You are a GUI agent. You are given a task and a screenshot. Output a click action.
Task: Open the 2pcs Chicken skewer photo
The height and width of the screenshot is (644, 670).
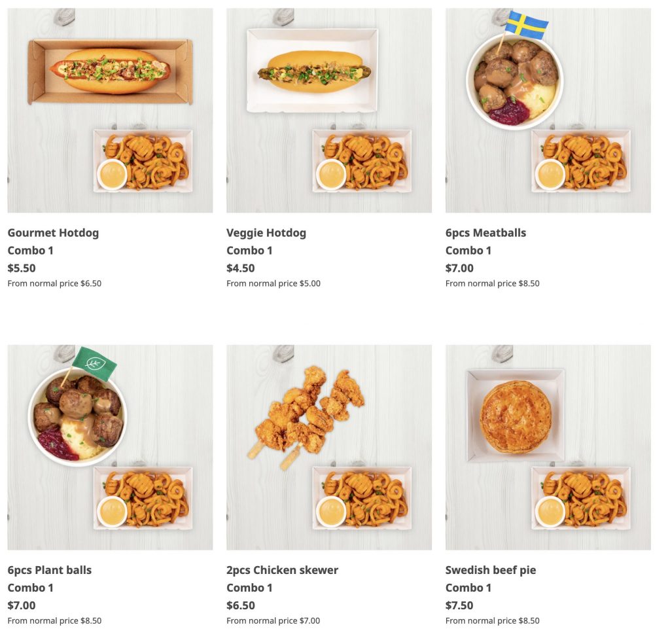pos(329,447)
